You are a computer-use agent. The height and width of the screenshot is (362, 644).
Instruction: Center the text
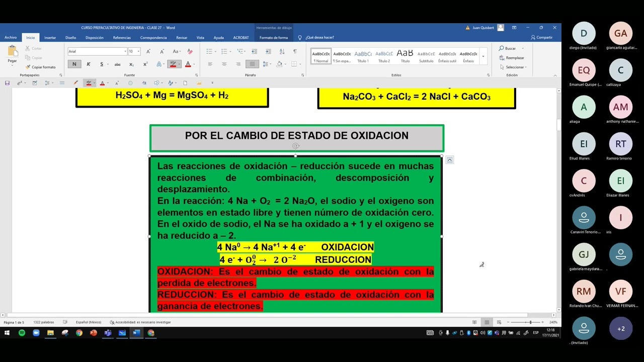tap(224, 64)
